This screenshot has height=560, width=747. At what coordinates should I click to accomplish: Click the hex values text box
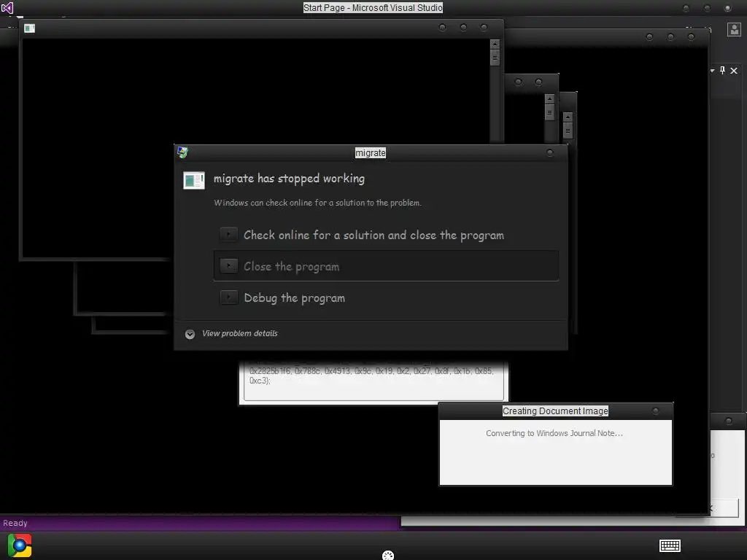pos(373,381)
